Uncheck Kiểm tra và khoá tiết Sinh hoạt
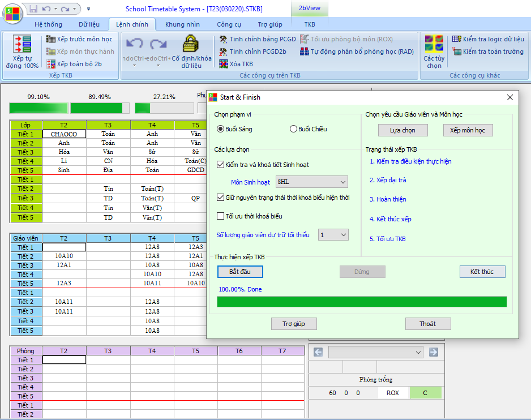This screenshot has height=420, width=531. tap(221, 165)
